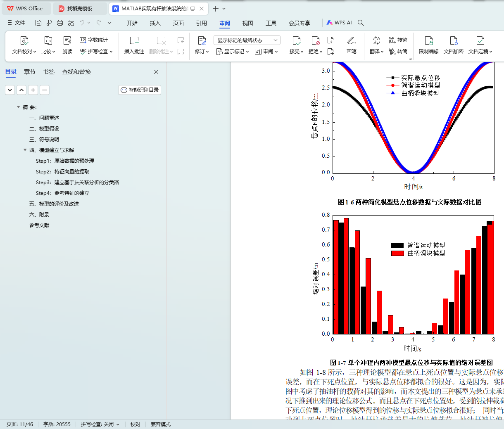Open the 审阅 review pane button
The image size is (504, 429).
(x=266, y=52)
